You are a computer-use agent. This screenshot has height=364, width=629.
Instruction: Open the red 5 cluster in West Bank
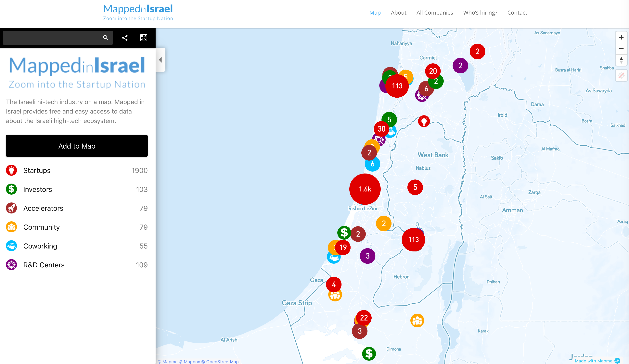(x=415, y=187)
